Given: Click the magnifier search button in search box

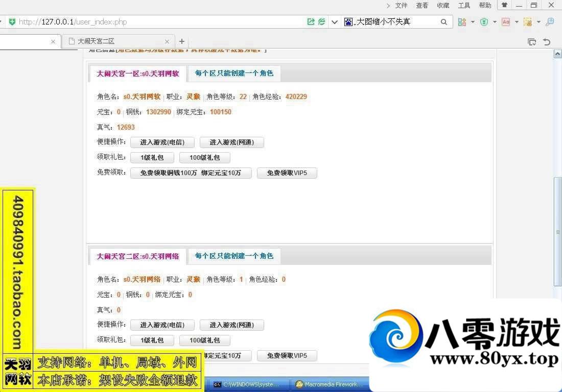Looking at the screenshot, I should pyautogui.click(x=443, y=22).
